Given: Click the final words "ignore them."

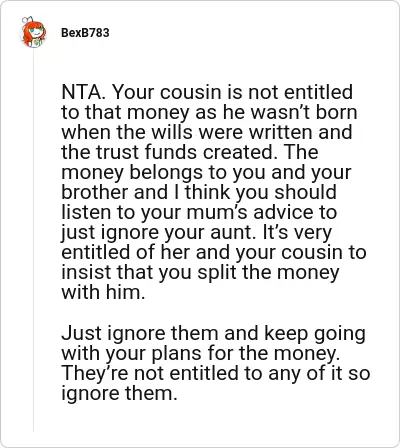Looking at the screenshot, I should pyautogui.click(x=119, y=393).
